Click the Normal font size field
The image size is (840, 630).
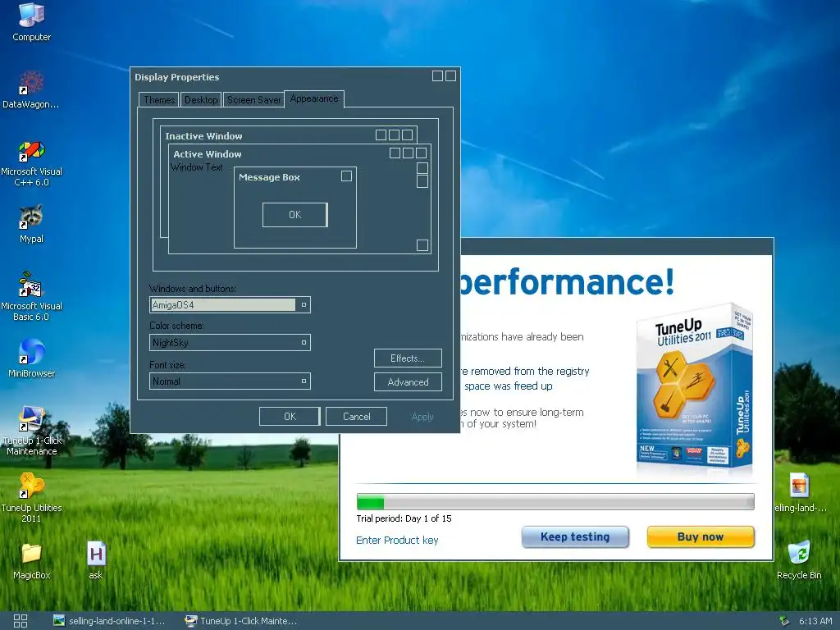click(x=230, y=381)
